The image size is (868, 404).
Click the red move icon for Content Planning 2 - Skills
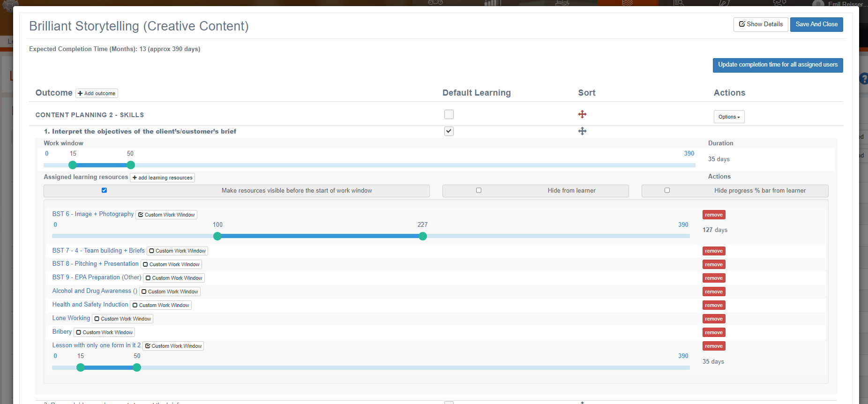tap(582, 114)
